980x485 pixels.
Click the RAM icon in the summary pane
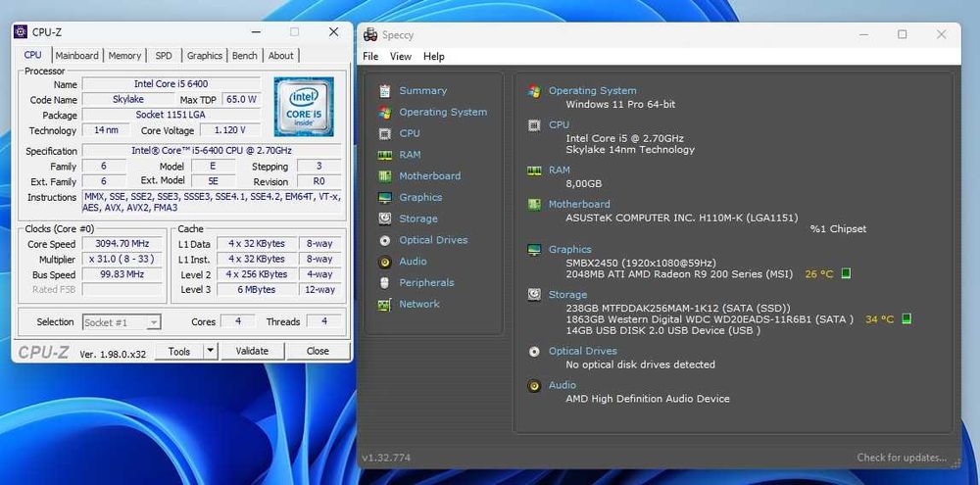(534, 170)
